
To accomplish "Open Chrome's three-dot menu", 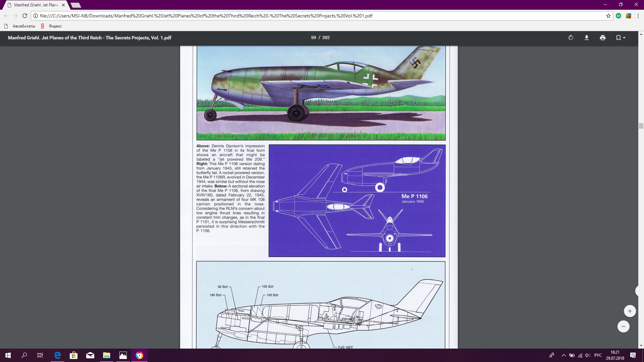I will click(638, 16).
